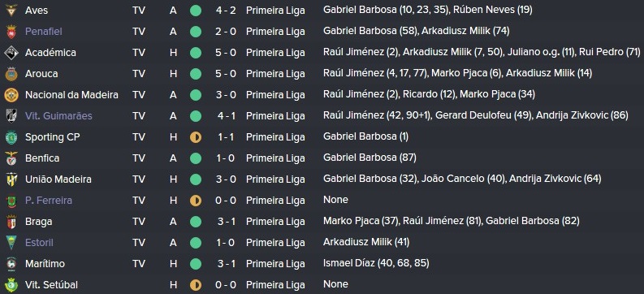
Task: Select the Marítimo fixture row
Action: point(322,264)
